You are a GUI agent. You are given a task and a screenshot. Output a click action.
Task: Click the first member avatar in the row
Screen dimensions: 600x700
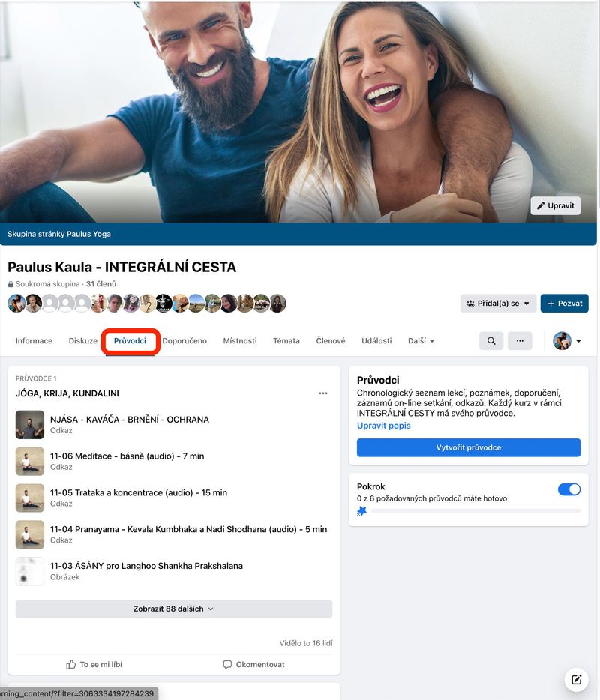point(16,304)
